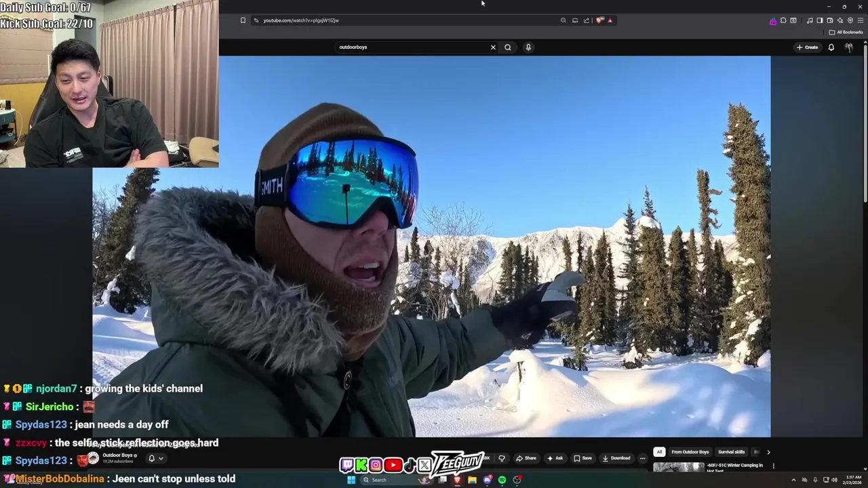Click the Download button below the video

(616, 458)
